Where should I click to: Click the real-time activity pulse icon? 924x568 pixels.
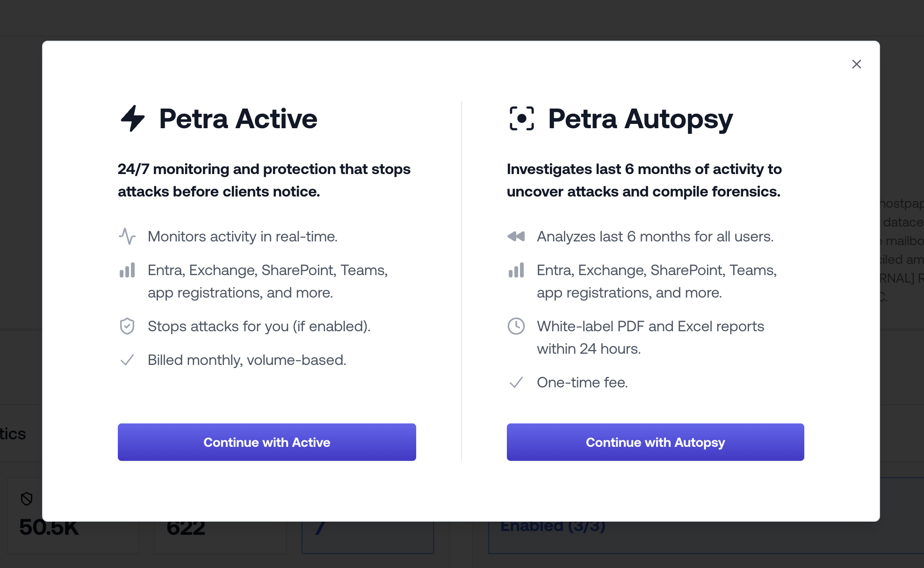[x=127, y=236]
